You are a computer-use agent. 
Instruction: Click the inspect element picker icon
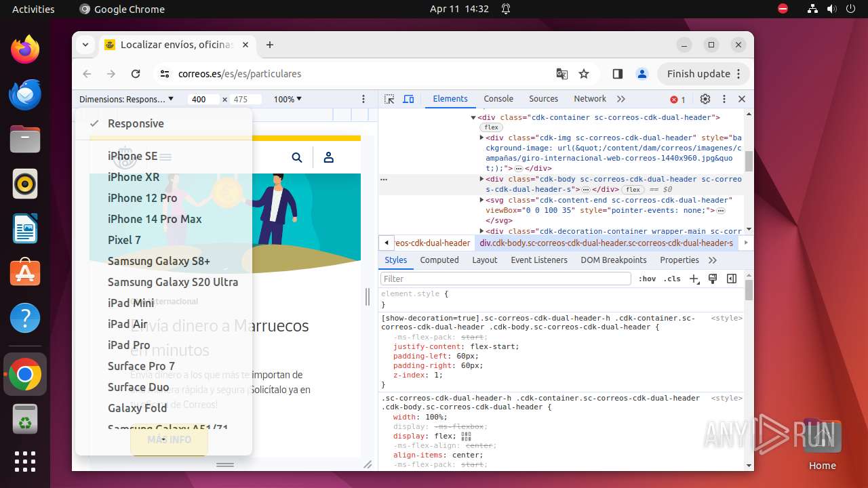coord(389,99)
